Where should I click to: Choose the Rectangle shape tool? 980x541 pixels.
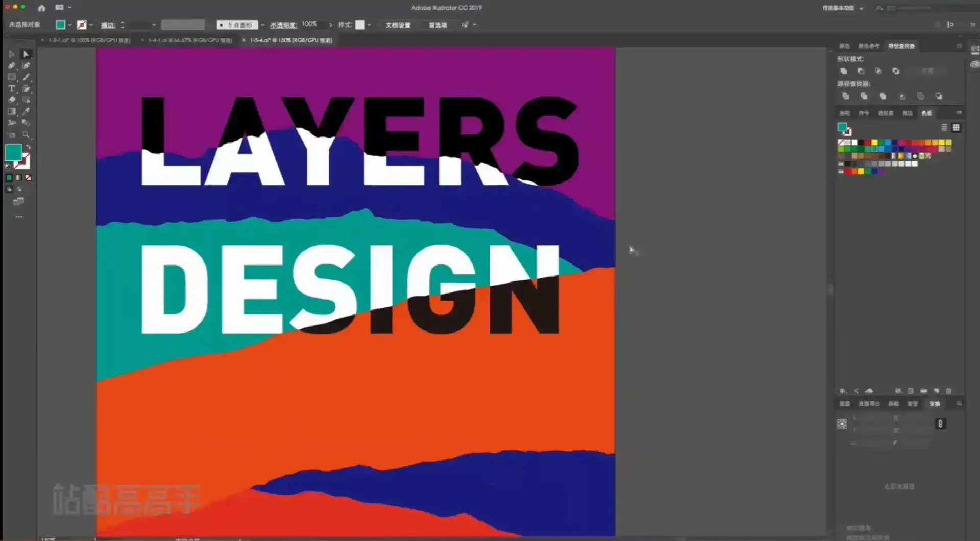click(x=12, y=77)
